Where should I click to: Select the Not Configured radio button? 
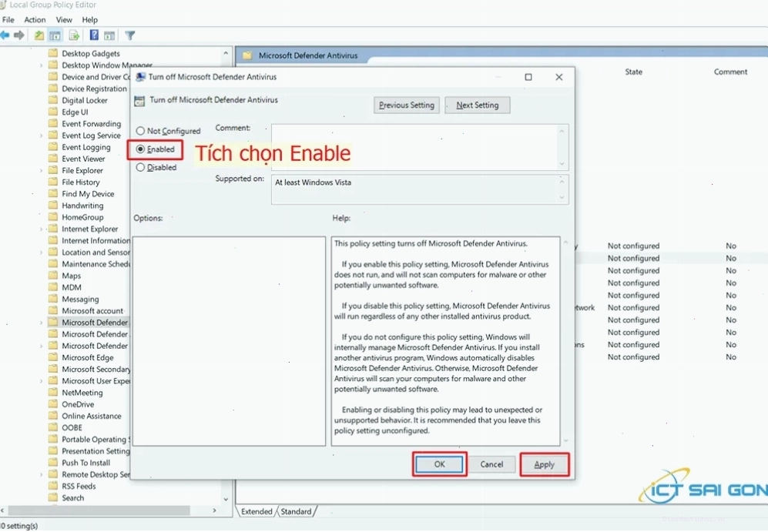(140, 131)
